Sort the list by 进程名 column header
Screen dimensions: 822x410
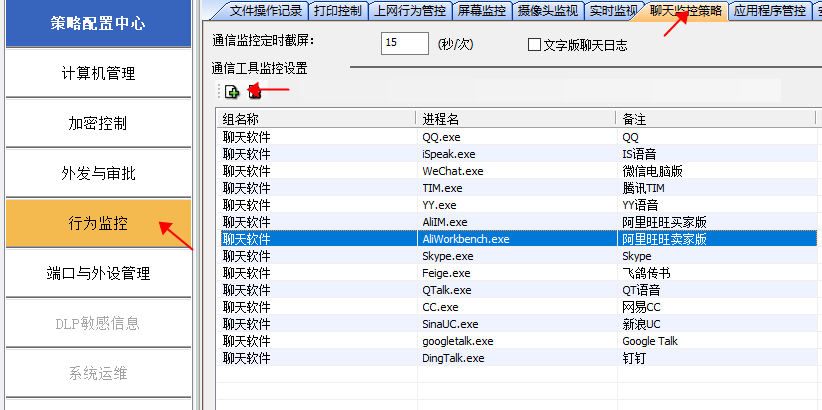pos(515,119)
